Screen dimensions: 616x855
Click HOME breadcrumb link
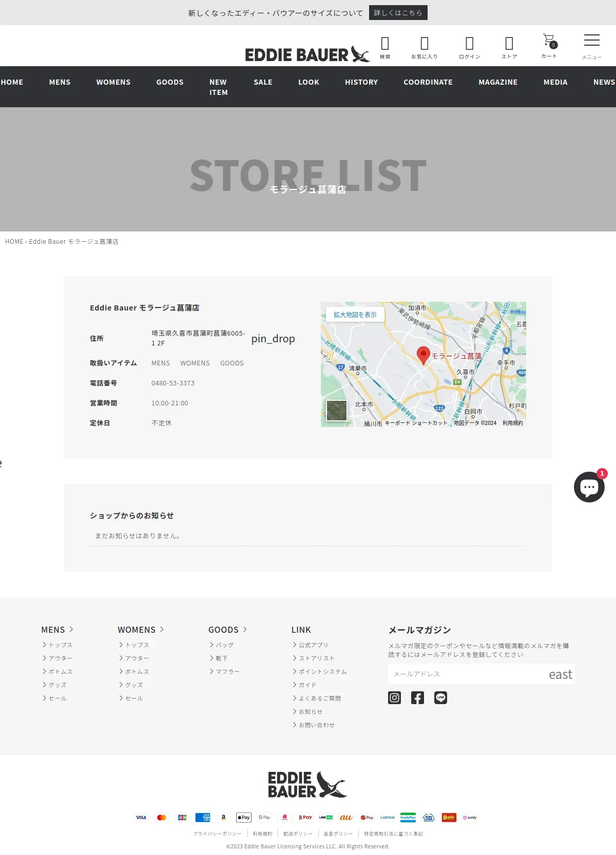click(x=14, y=242)
